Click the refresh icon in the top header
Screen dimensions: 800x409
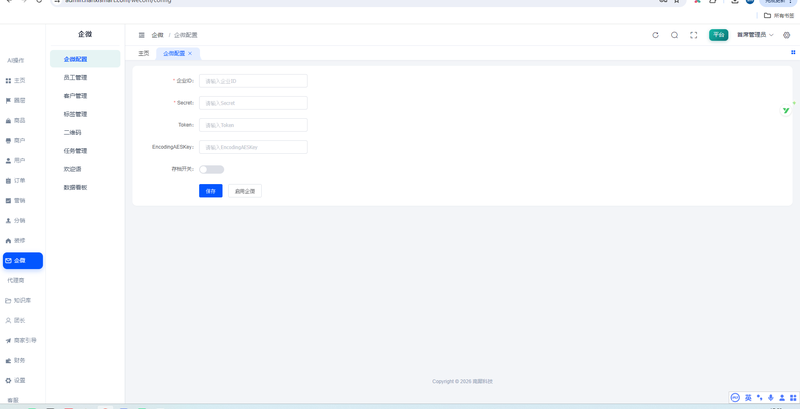656,35
